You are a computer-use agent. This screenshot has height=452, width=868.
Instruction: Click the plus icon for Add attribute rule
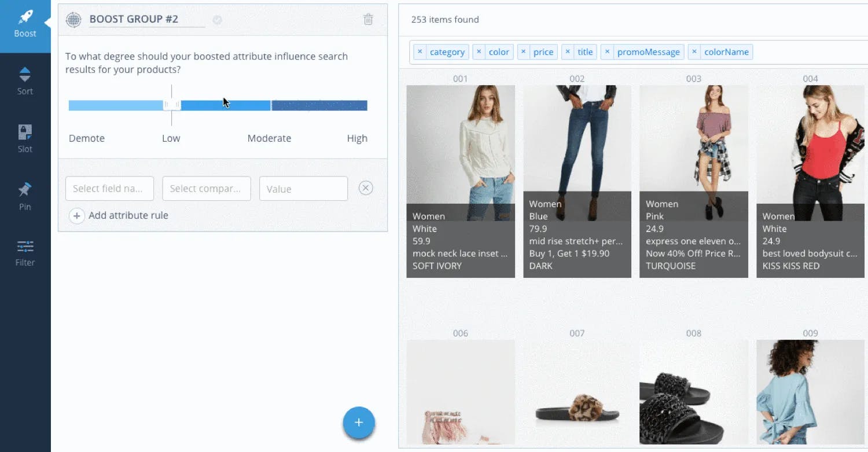tap(76, 215)
